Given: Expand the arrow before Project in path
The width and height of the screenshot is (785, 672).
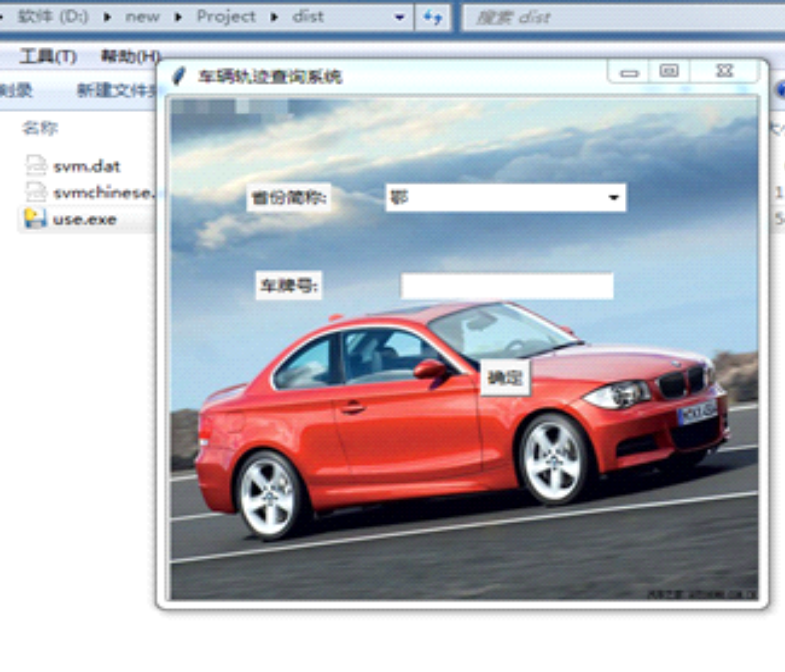Looking at the screenshot, I should (178, 17).
